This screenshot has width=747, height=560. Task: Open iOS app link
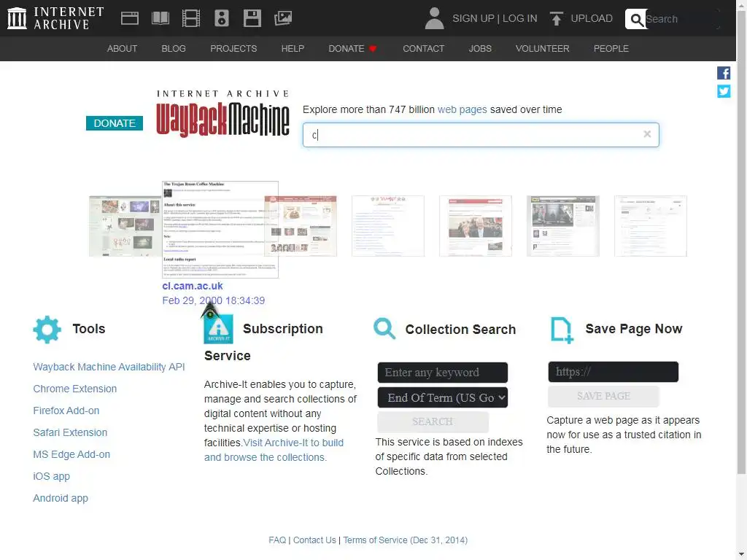(x=52, y=476)
